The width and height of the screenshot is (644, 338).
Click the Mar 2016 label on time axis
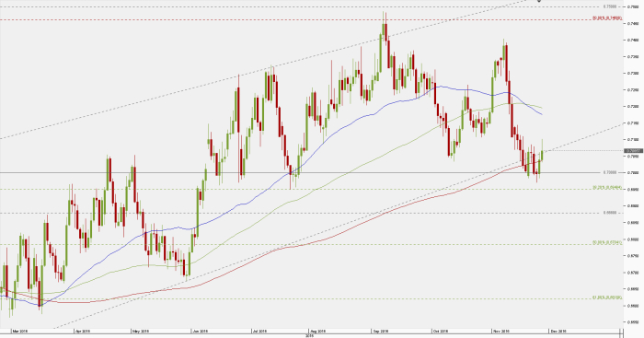(x=20, y=331)
